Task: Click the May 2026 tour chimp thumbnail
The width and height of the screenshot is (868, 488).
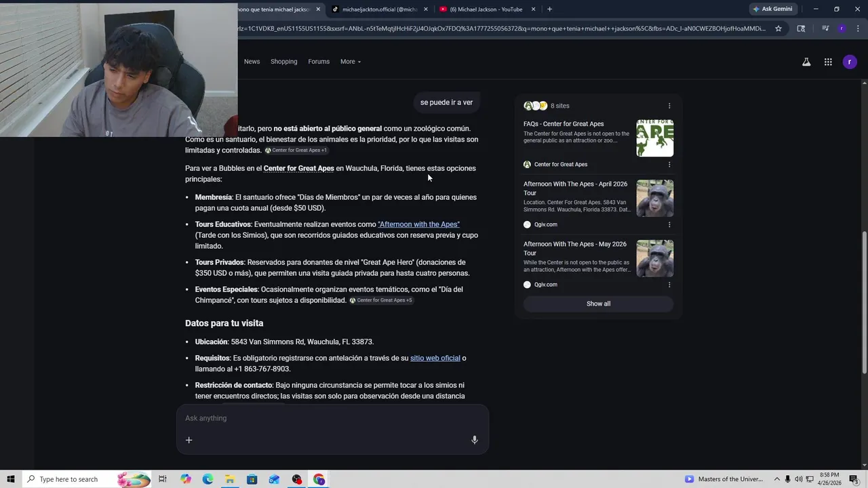Action: coord(655,258)
